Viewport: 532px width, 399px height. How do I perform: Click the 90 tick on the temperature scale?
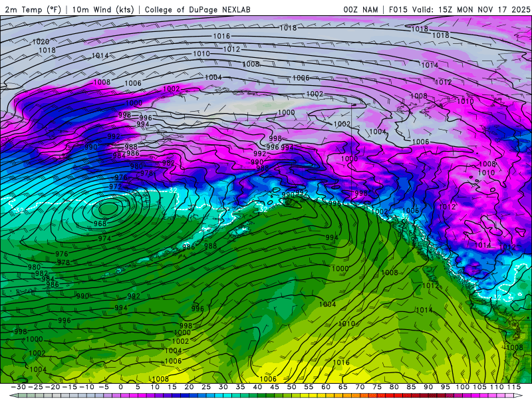(428, 387)
